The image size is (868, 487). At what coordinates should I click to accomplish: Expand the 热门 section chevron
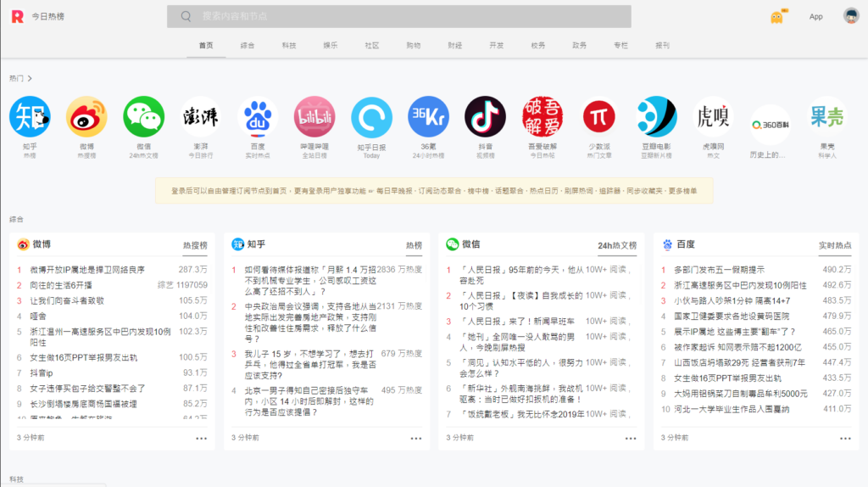30,78
